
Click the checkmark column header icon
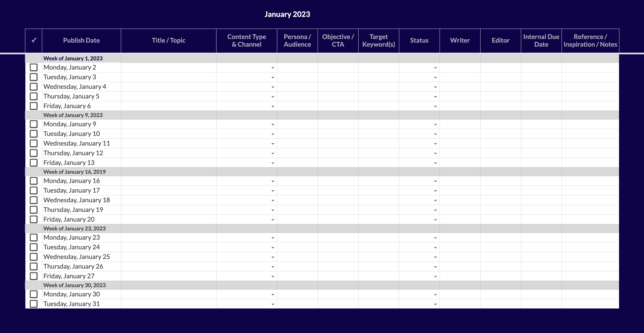[34, 40]
